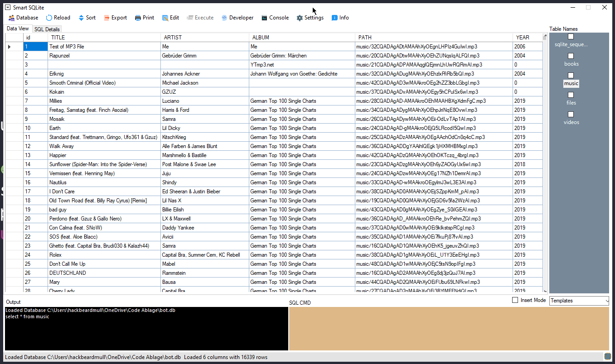Select the sqlite_seque... table label
The height and width of the screenshot is (364, 615).
pos(571,44)
